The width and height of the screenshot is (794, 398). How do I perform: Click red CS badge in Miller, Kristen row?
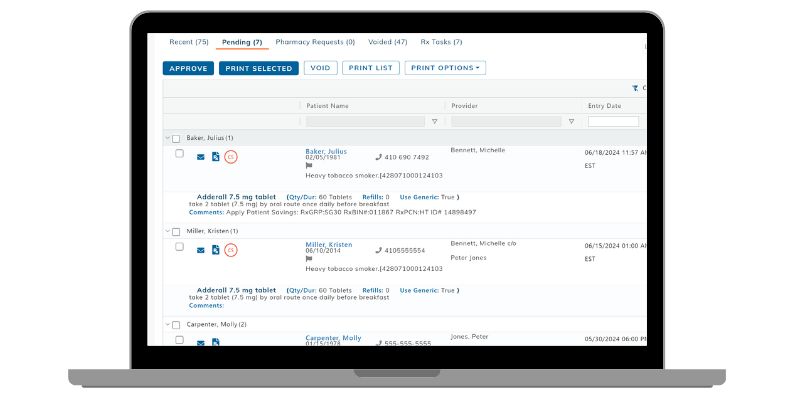click(x=231, y=250)
